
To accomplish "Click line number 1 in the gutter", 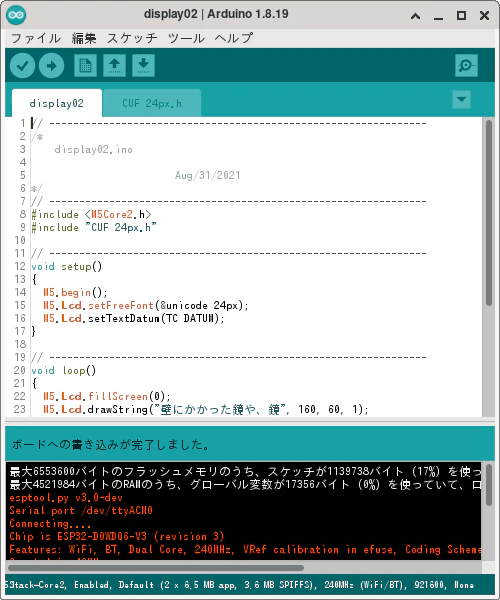I will coord(23,123).
